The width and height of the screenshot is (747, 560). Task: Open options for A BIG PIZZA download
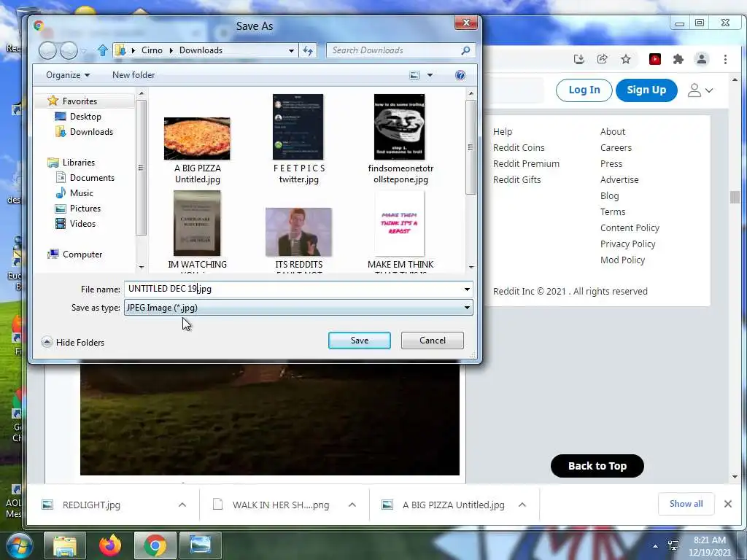[x=522, y=505]
